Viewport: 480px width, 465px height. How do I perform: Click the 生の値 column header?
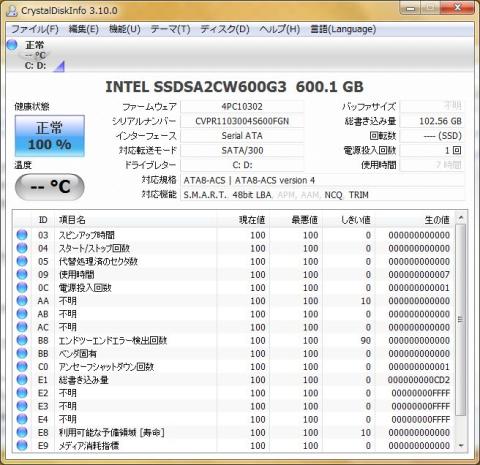414,220
